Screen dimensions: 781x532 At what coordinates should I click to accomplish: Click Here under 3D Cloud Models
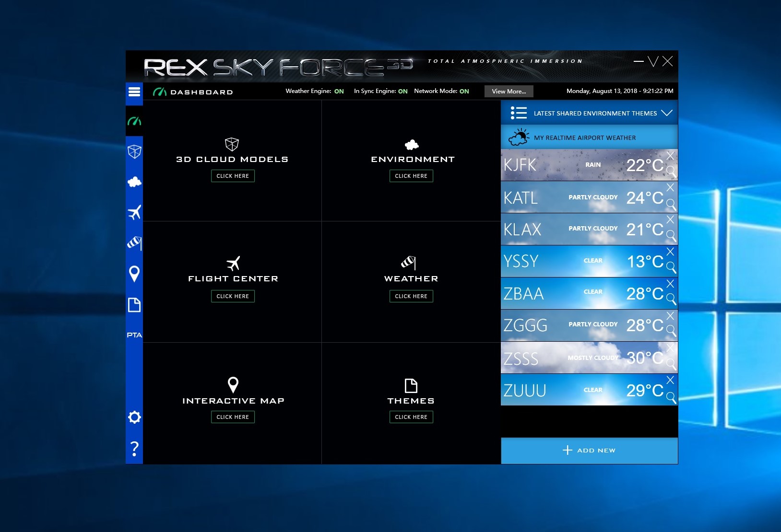pyautogui.click(x=233, y=176)
